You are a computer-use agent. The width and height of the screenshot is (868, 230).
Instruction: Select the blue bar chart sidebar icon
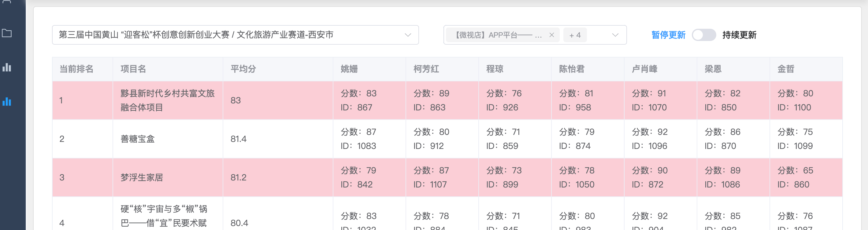coord(7,101)
